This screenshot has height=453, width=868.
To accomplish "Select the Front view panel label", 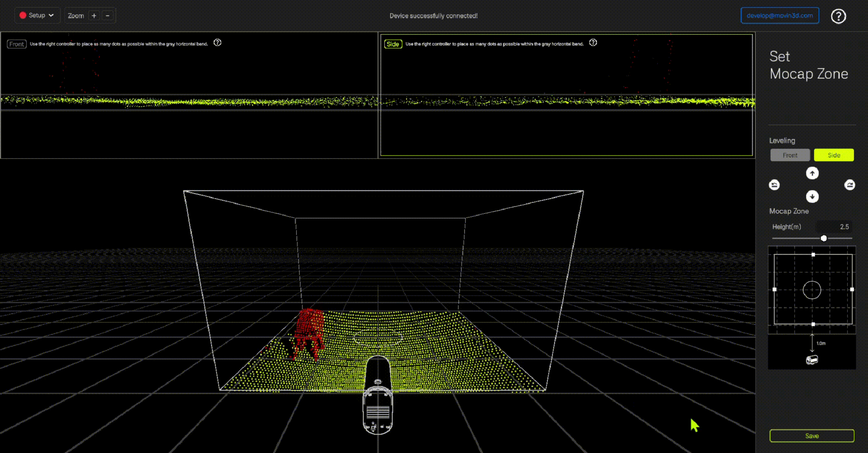I will click(x=17, y=44).
